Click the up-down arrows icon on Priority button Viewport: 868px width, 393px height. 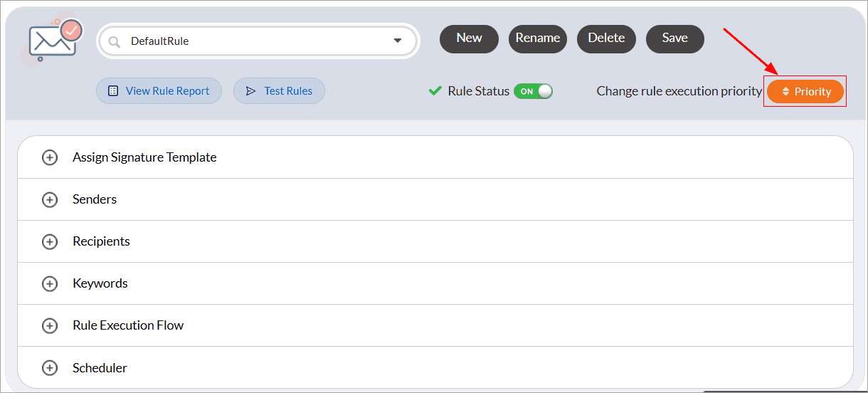tap(785, 92)
